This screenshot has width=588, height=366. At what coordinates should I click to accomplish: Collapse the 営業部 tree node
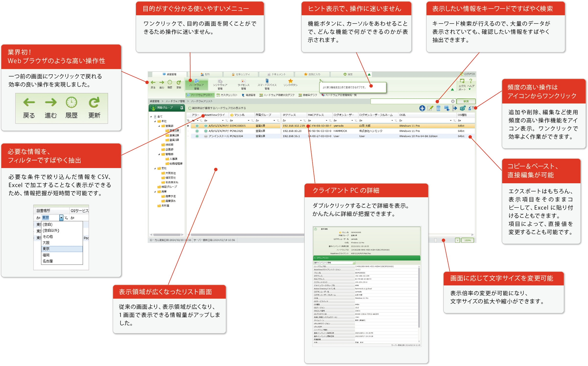[x=159, y=126]
